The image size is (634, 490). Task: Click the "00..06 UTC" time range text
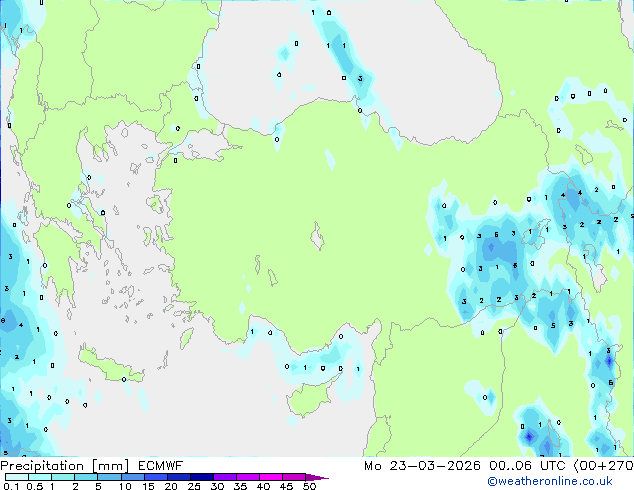(x=527, y=466)
